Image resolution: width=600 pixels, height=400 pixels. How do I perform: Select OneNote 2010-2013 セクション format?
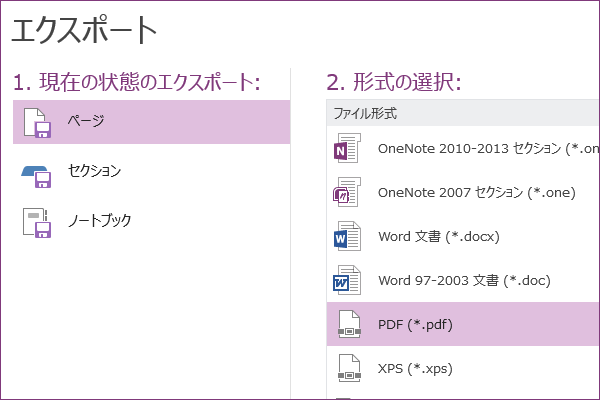tap(463, 148)
